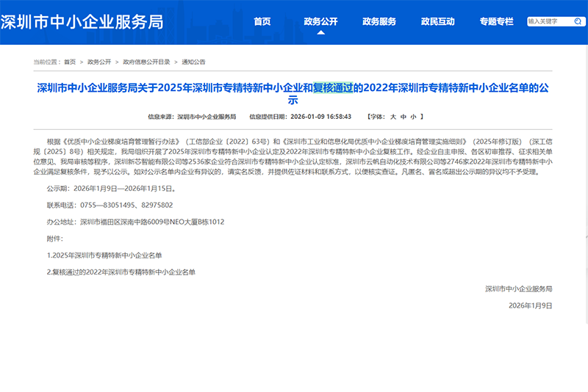The height and width of the screenshot is (392, 588).
Task: Click the 政务公开 breadcrumb link
Action: 99,62
